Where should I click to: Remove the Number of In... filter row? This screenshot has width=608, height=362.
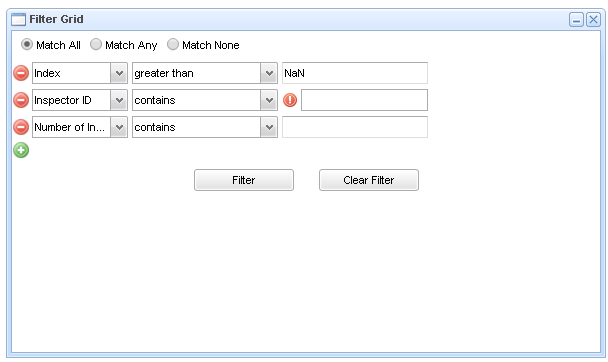(21, 127)
